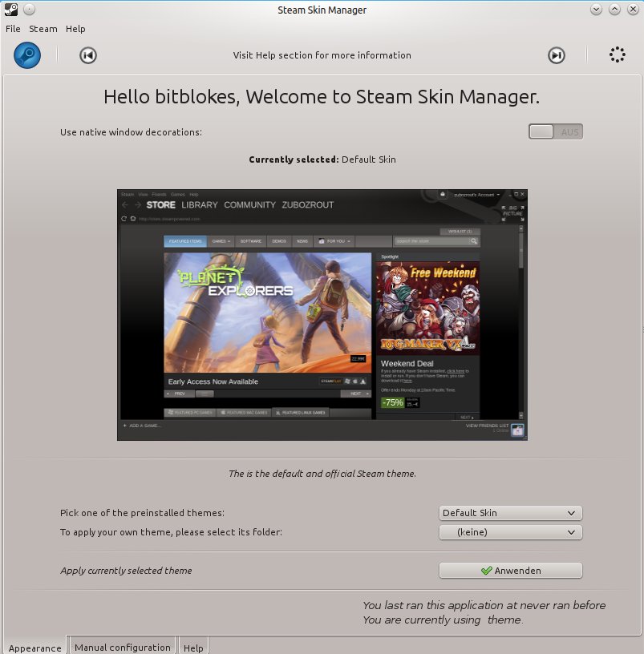The height and width of the screenshot is (654, 644).
Task: Click 'To apply your own theme' label
Action: pos(171,532)
